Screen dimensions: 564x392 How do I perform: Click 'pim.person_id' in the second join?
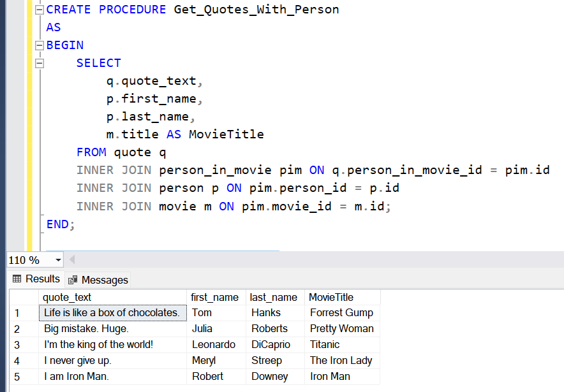point(298,188)
